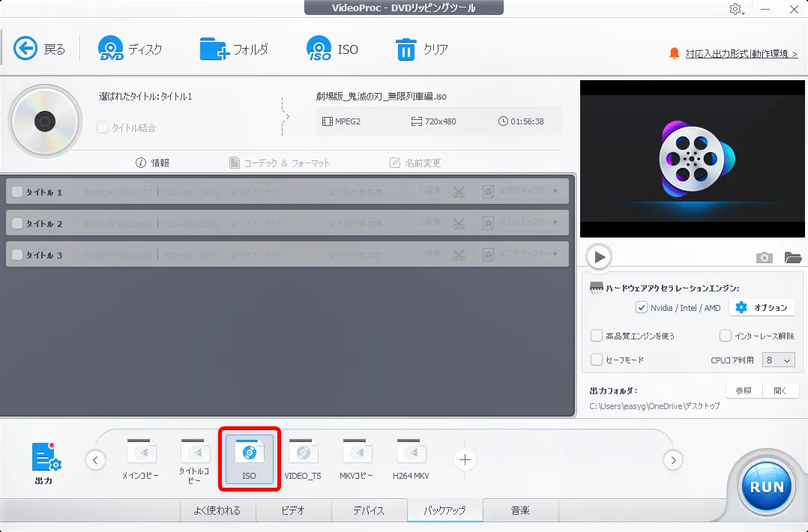808x532 pixels.
Task: Select ISO output format profile
Action: tap(250, 459)
